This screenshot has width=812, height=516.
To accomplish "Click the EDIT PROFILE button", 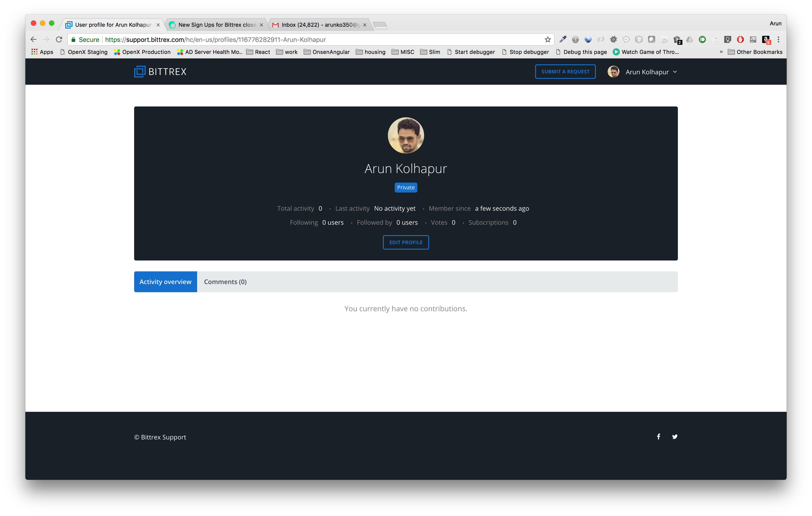I will tap(406, 242).
